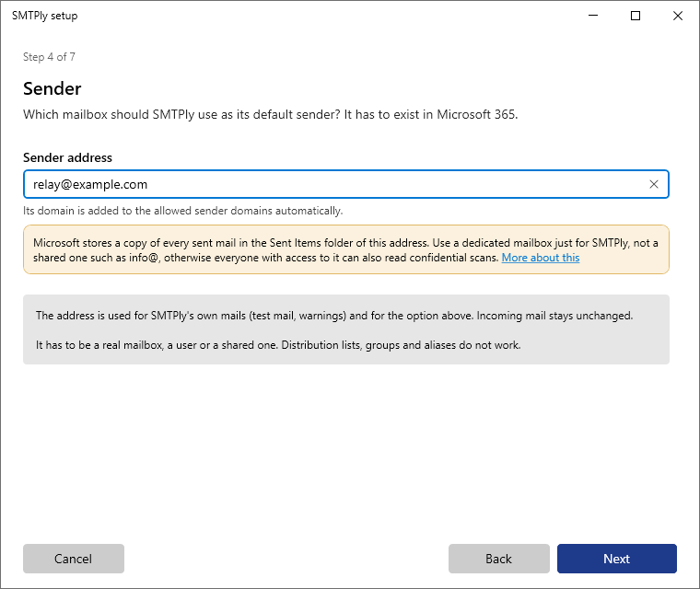Click 'The address is used for SMTPly's own mails' text

[x=334, y=316]
